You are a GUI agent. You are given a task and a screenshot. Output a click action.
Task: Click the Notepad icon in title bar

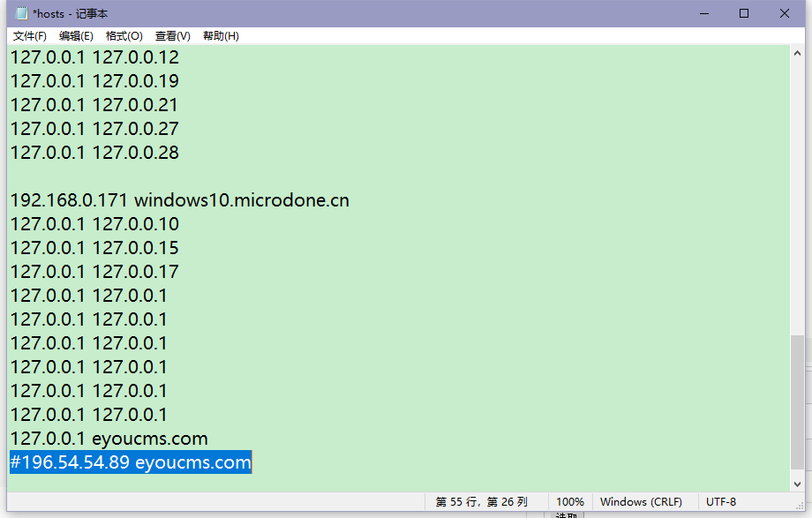(x=21, y=13)
